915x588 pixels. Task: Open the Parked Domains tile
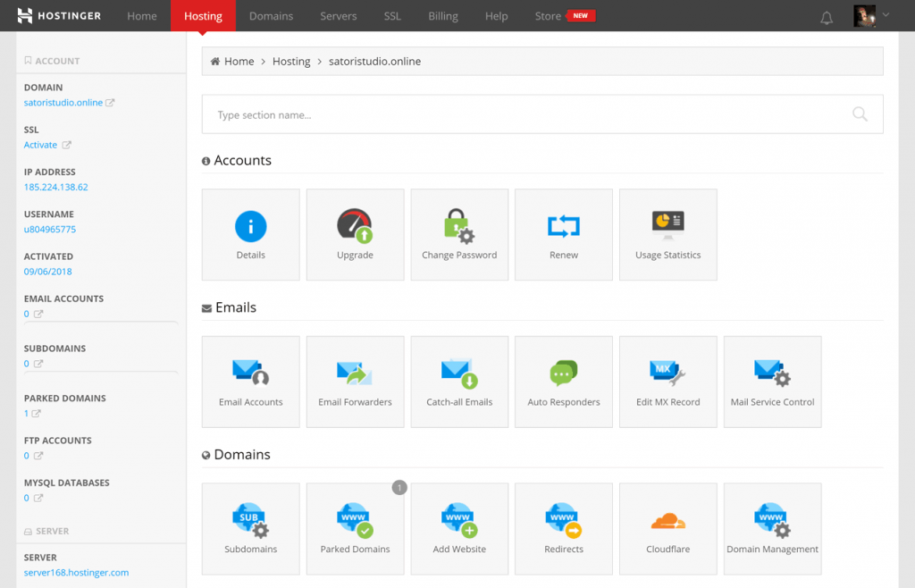355,529
